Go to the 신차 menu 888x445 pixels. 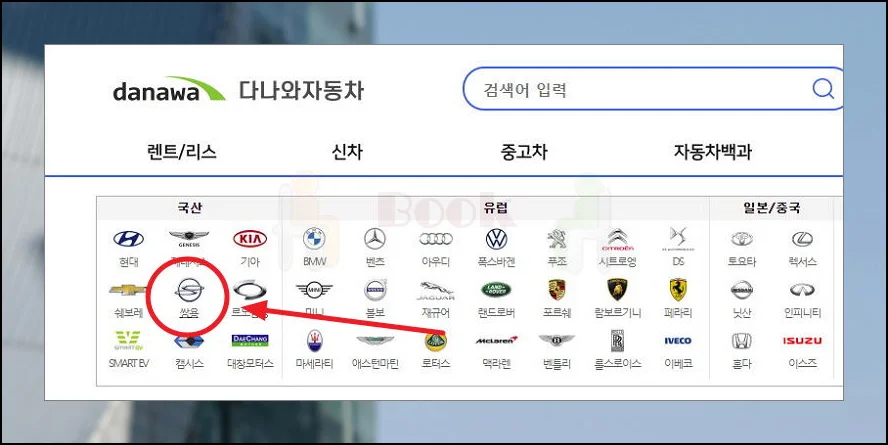coord(347,152)
